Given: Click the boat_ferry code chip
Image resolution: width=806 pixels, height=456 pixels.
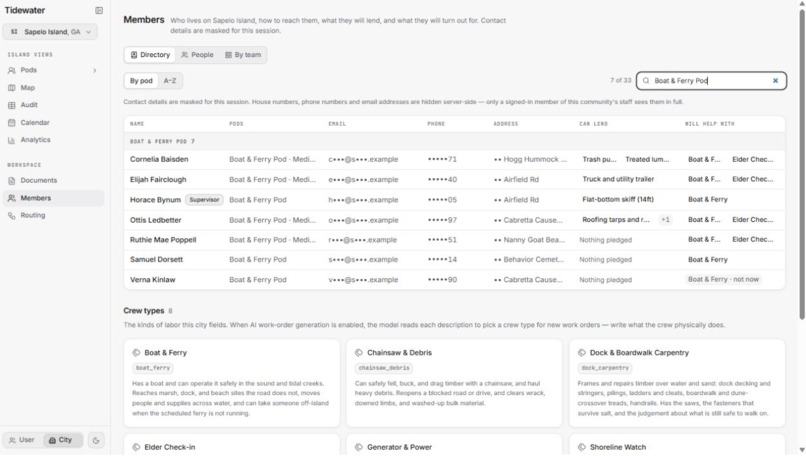Looking at the screenshot, I should point(153,368).
